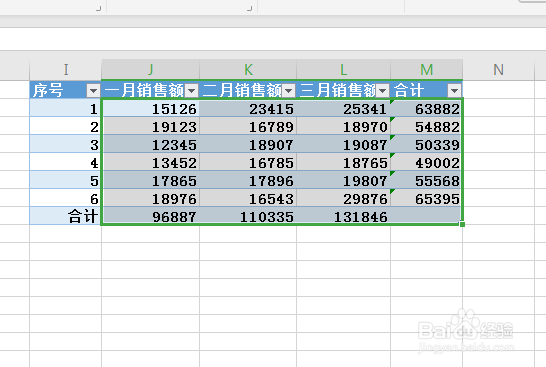Select cell with value 18976
The image size is (546, 367).
click(150, 198)
